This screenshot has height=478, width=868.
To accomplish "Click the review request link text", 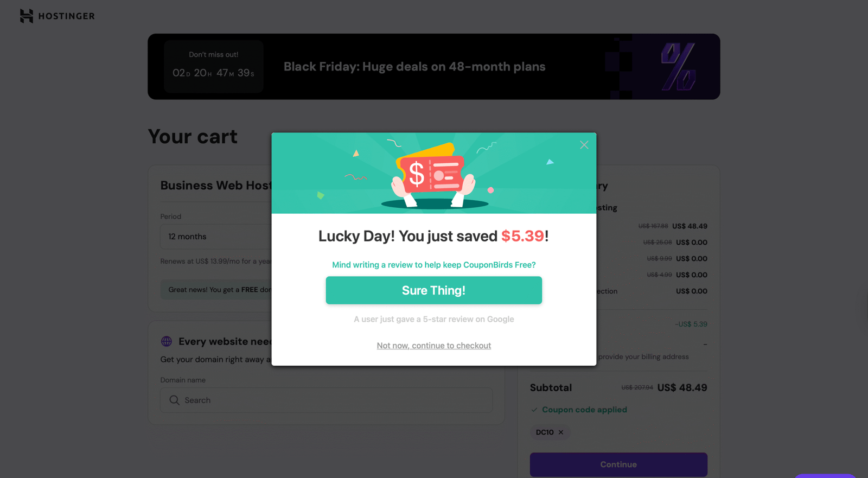I will coord(434,265).
